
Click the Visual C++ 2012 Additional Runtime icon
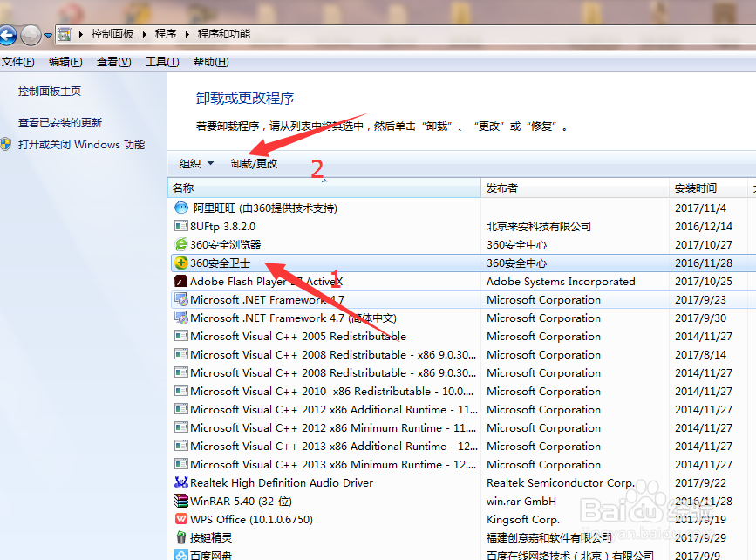point(181,409)
